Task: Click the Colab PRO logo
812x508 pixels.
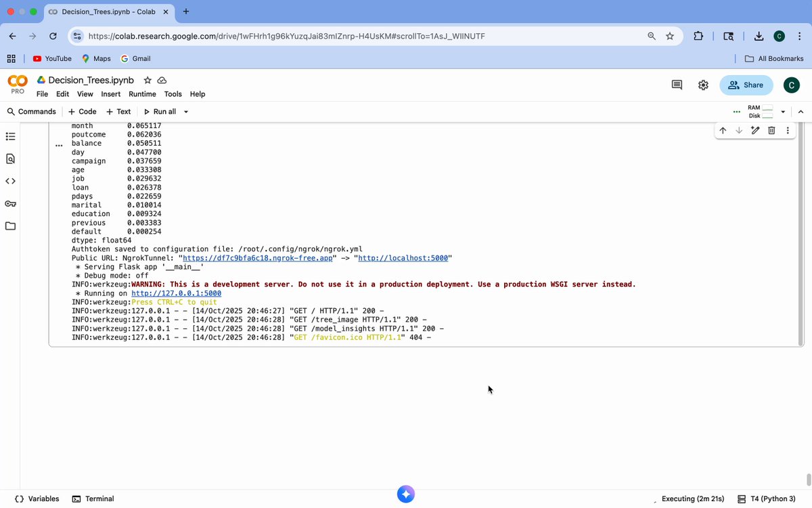Action: [x=18, y=84]
